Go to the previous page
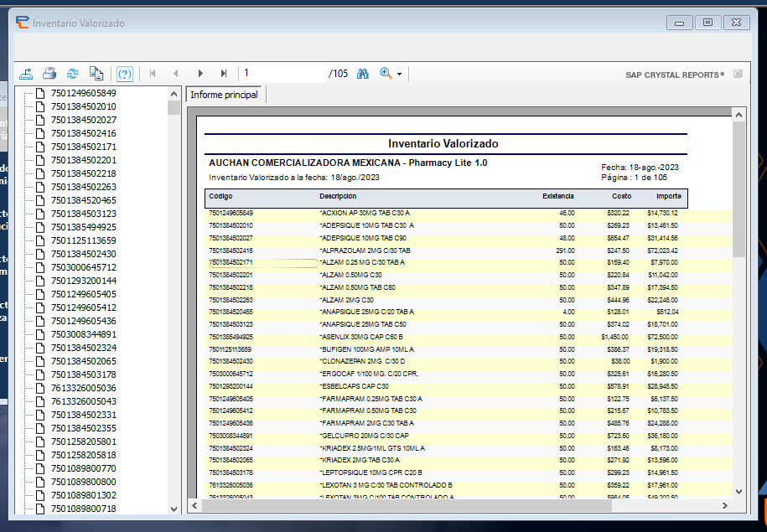This screenshot has height=532, width=767. click(x=175, y=74)
